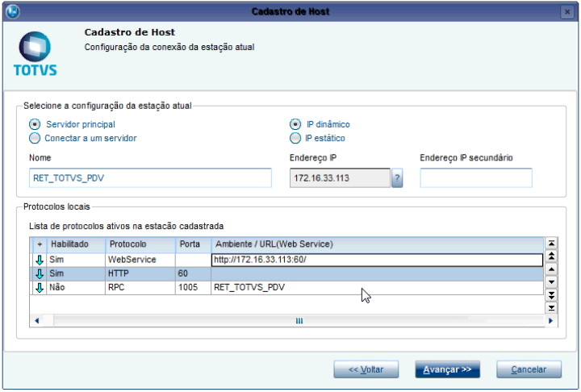The height and width of the screenshot is (392, 581).
Task: Move down one row with single down arrow
Action: pos(552,281)
